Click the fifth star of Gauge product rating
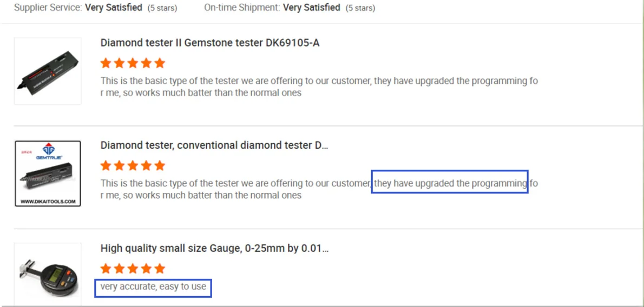Image resolution: width=644 pixels, height=307 pixels. point(159,269)
